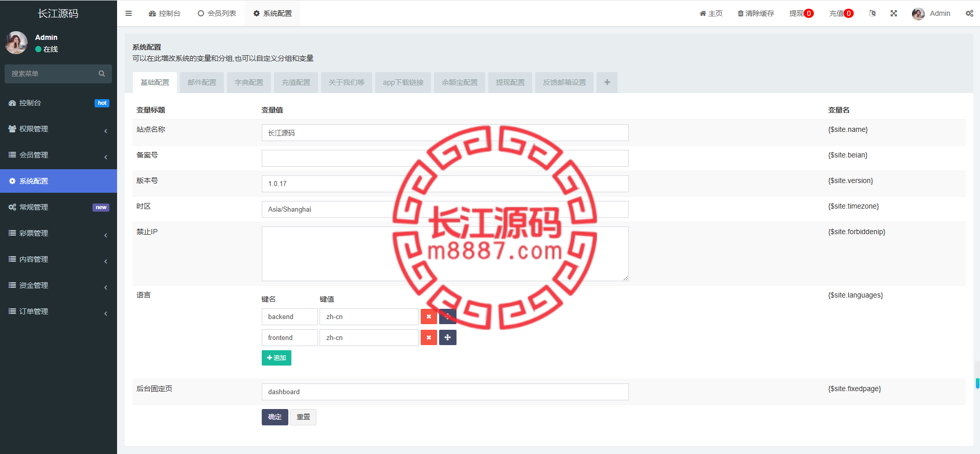This screenshot has height=454, width=980.
Task: Click the {$site.fixedpage} variable text
Action: 855,389
